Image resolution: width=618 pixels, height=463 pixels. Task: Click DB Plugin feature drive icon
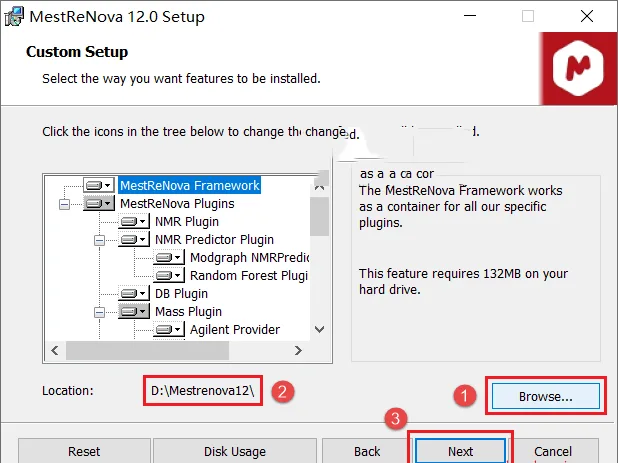coord(134,293)
